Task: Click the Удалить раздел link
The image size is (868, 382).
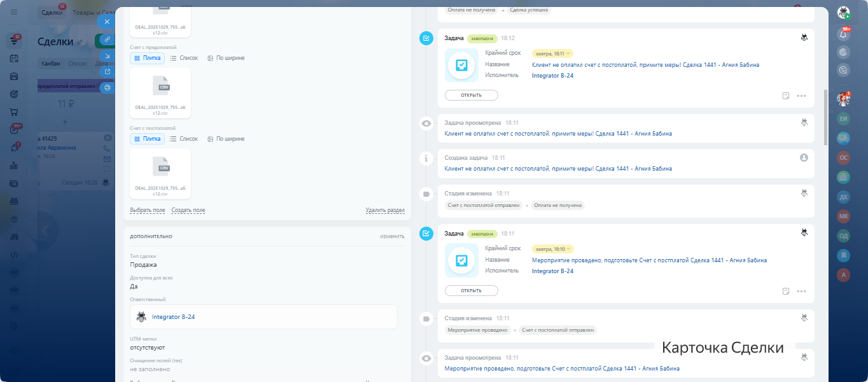Action: (x=384, y=210)
